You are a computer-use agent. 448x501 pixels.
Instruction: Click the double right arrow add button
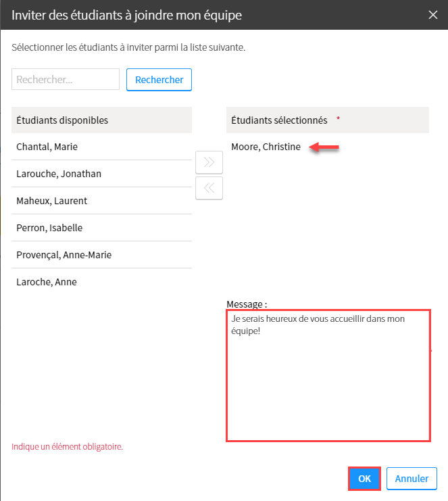(209, 162)
